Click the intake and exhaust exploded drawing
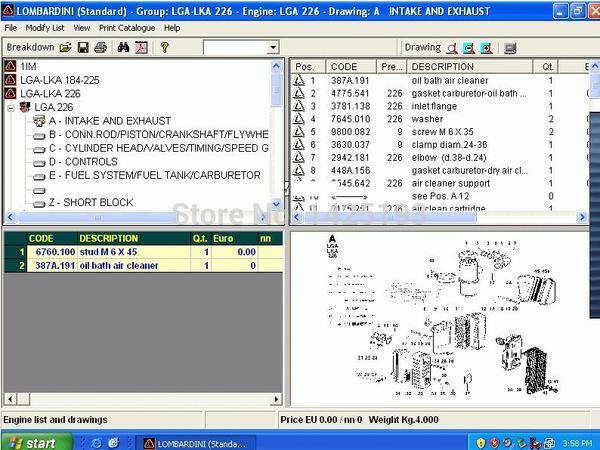 [442, 318]
